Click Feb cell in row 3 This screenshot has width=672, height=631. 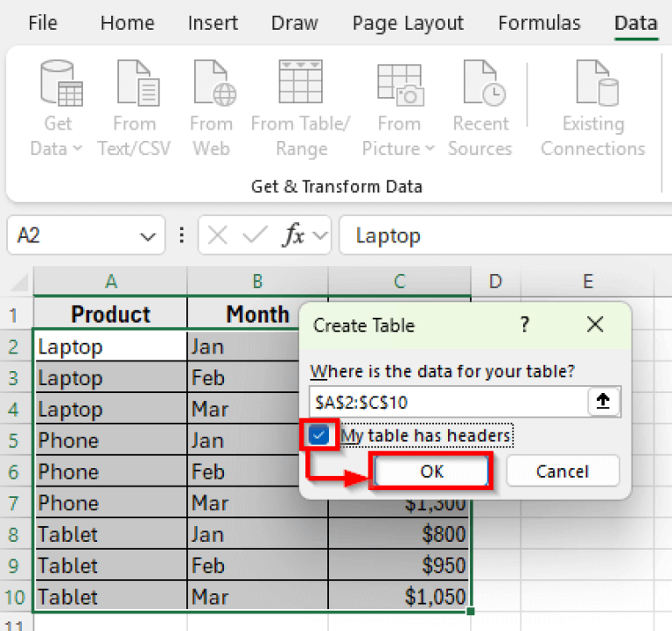click(243, 378)
